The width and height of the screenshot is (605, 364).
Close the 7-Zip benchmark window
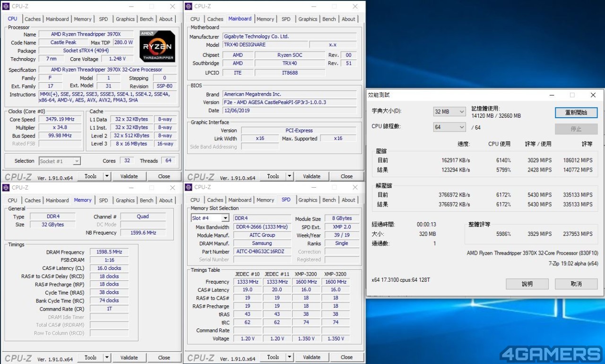coord(593,95)
